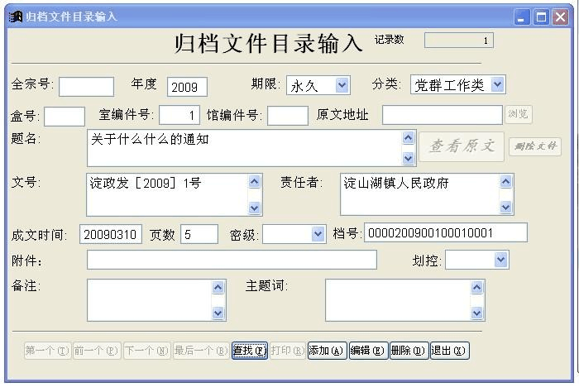Click the 编辑(E) edit button
This screenshot has height=392, width=579.
[369, 351]
